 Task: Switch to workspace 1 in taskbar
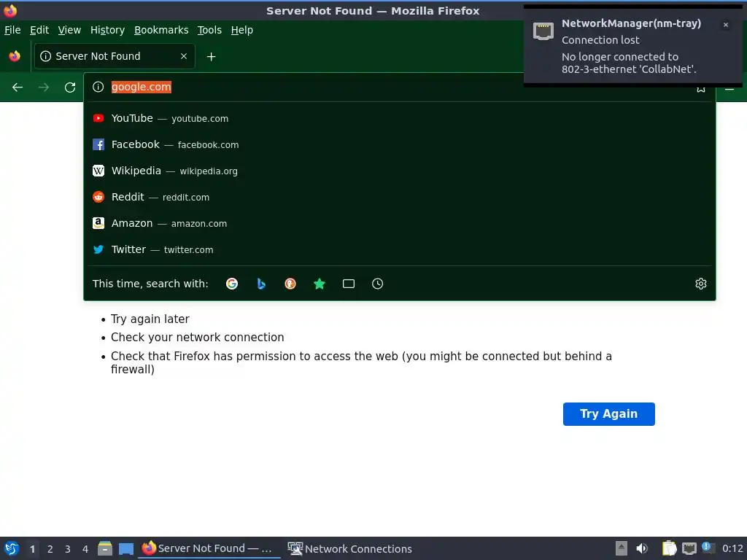tap(32, 549)
